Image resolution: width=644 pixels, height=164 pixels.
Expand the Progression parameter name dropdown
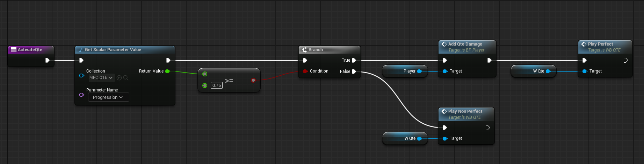(x=108, y=97)
